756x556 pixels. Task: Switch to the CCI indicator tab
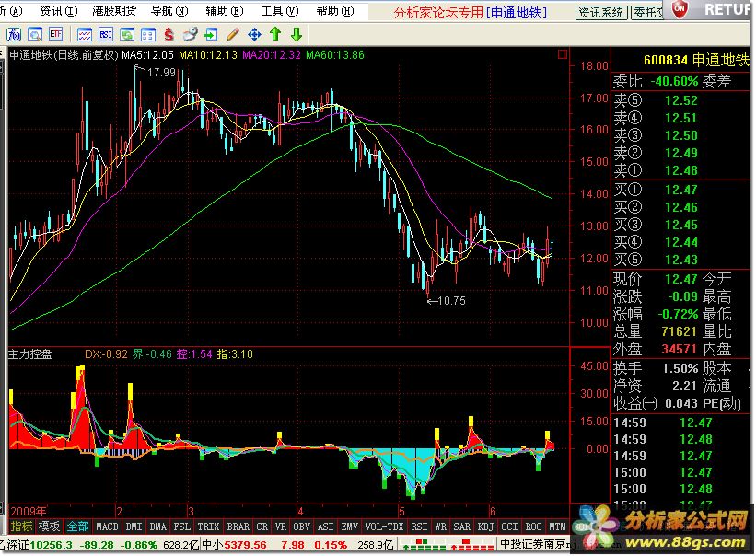coord(509,527)
